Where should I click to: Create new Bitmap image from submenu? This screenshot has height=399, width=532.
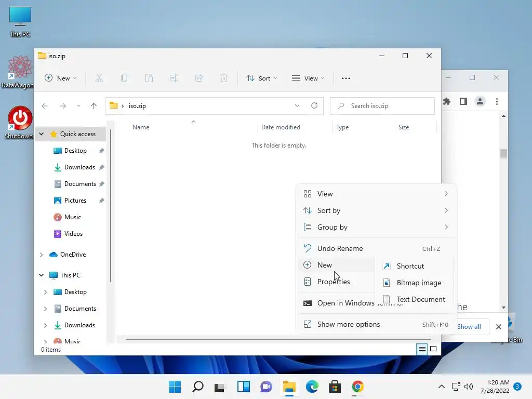(414, 283)
